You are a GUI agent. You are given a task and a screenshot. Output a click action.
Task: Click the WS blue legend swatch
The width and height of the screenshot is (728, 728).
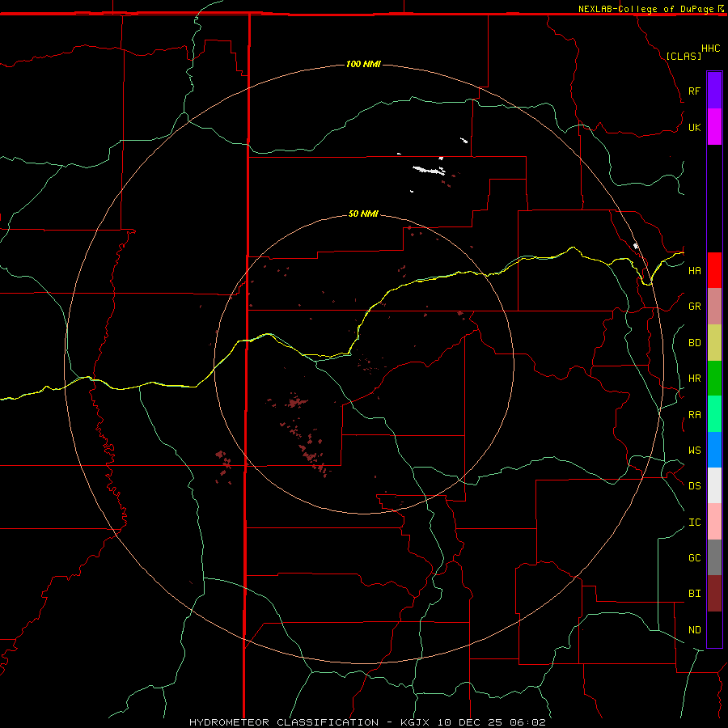714,450
